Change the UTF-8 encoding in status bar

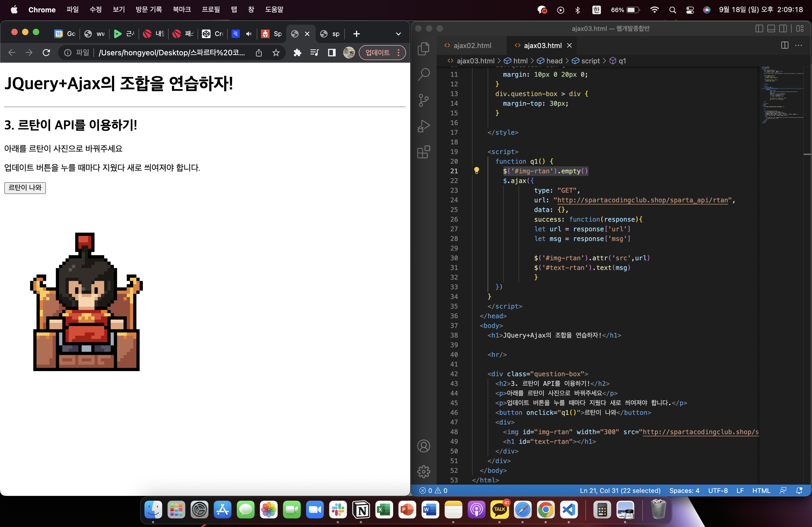click(718, 491)
